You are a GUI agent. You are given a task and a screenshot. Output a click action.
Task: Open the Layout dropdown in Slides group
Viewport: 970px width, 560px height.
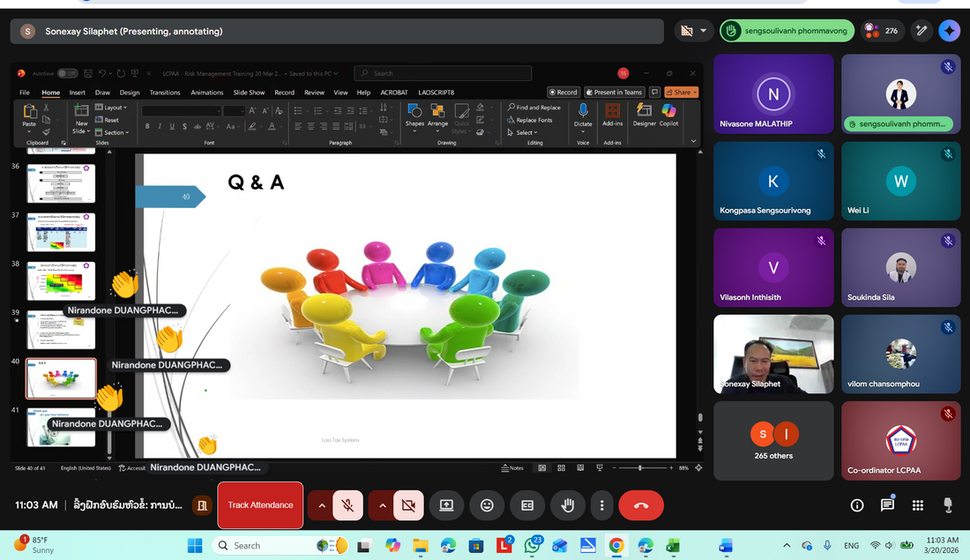click(x=111, y=107)
